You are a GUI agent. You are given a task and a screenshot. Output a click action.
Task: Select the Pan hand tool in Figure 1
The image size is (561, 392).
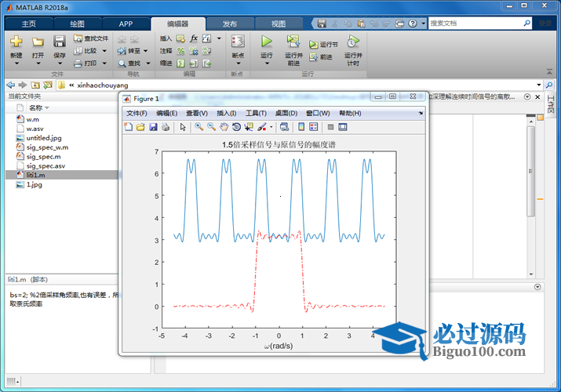224,127
